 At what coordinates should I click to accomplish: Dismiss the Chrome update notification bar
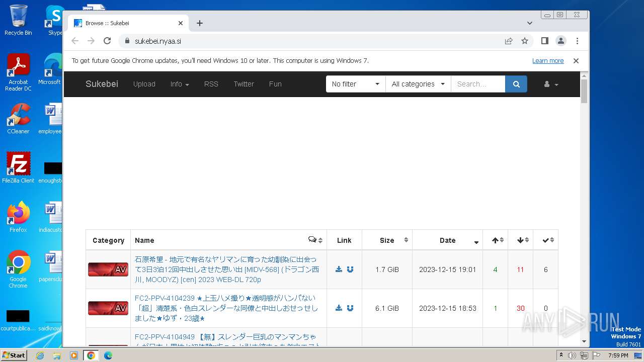click(x=576, y=61)
